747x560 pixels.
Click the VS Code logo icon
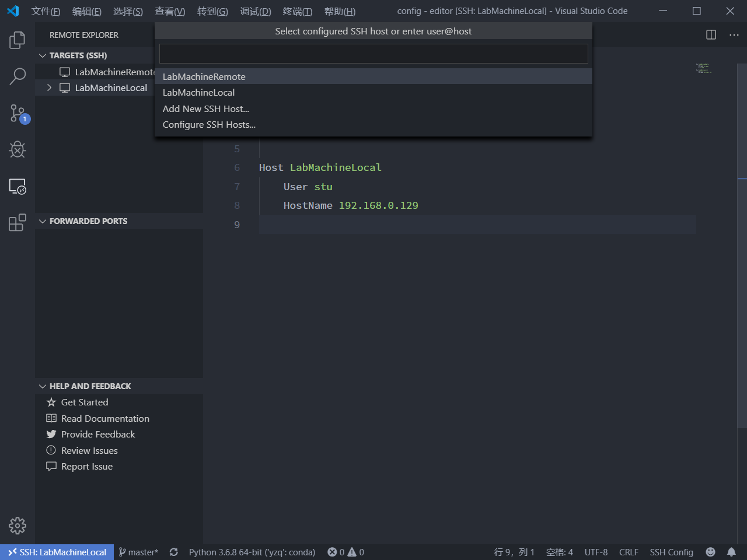pos(13,11)
